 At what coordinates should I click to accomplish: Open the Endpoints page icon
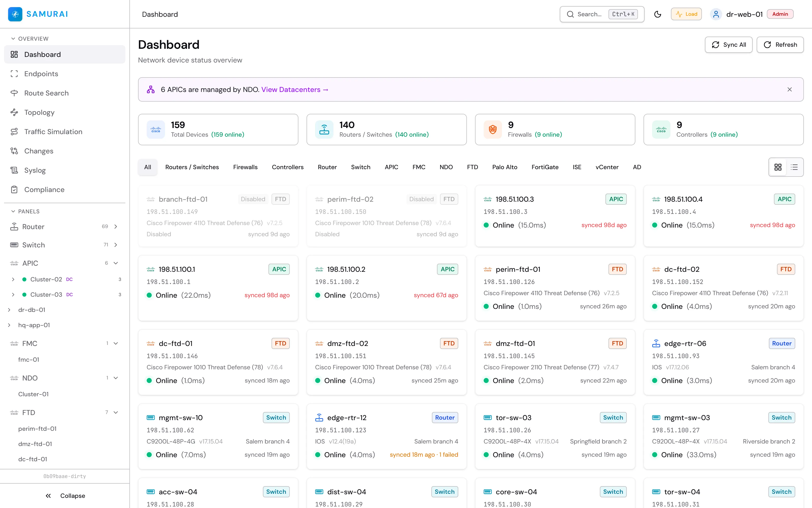(14, 74)
